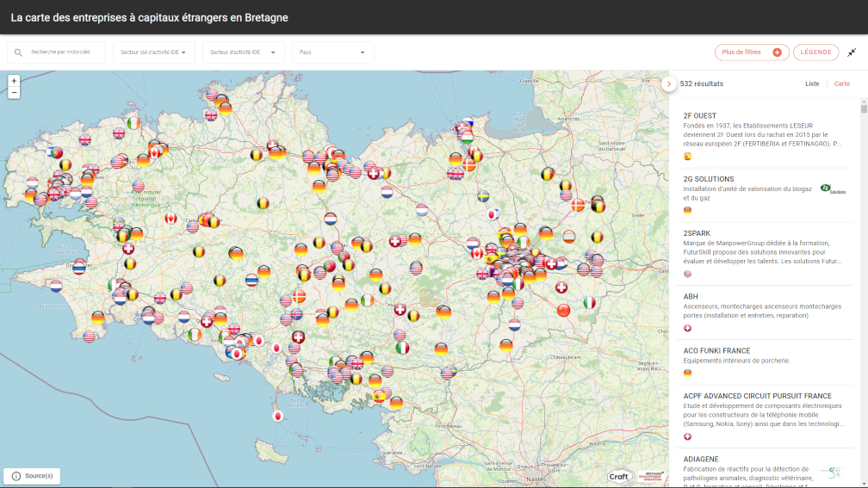Screen dimensions: 868x488
Task: Click the 532 résultats count text
Action: tap(701, 83)
